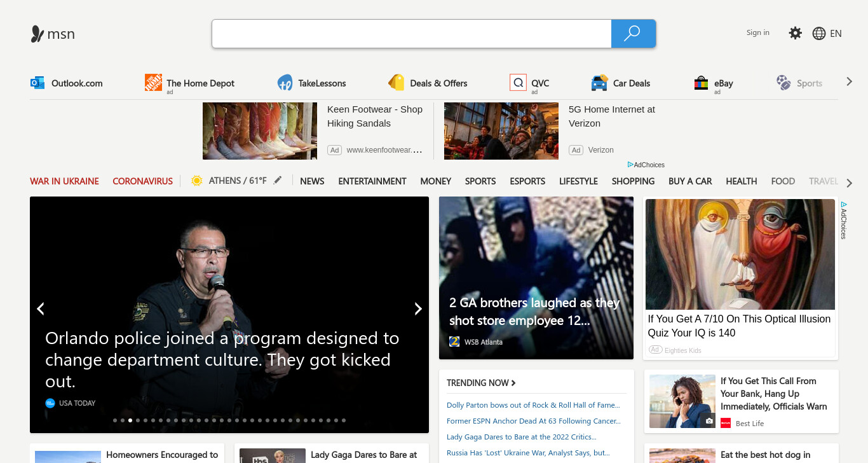Expand more categories arrow after TRAVEL
This screenshot has width=868, height=463.
coord(849,183)
